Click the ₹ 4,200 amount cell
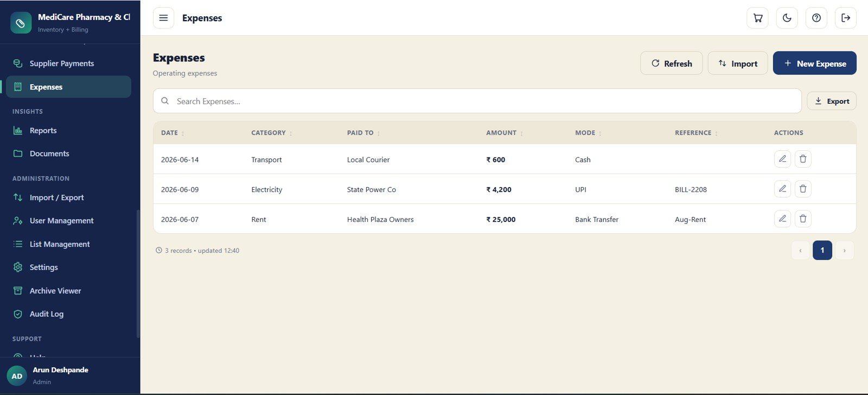 coord(499,189)
